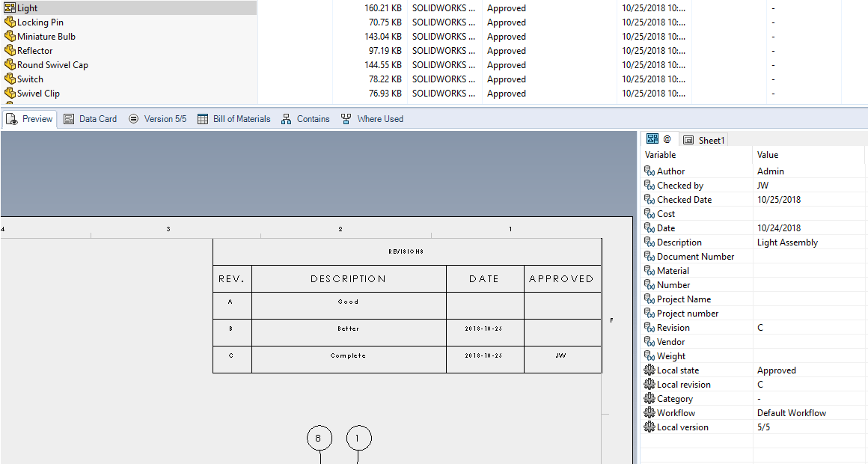Click the Local state gear icon
The width and height of the screenshot is (868, 464).
[x=650, y=370]
